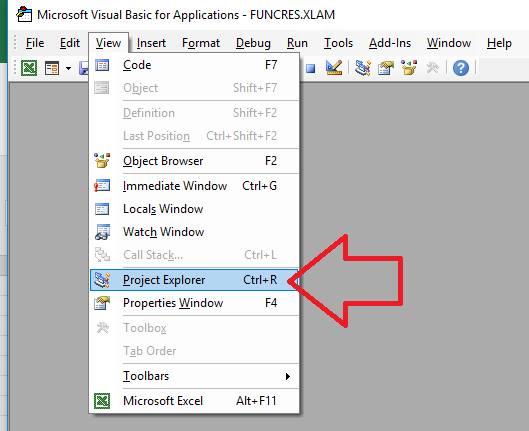529x431 pixels.
Task: Click the Reset stop square icon
Action: point(310,68)
